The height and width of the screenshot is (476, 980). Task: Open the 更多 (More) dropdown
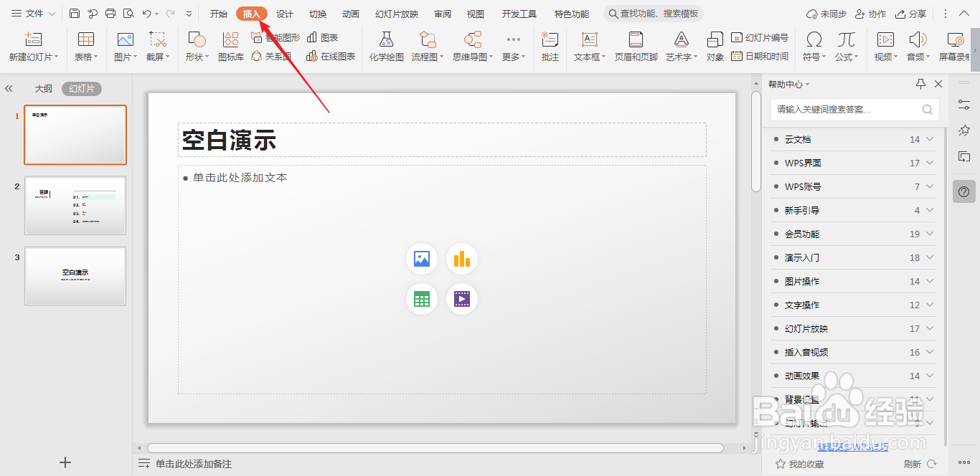tap(513, 46)
